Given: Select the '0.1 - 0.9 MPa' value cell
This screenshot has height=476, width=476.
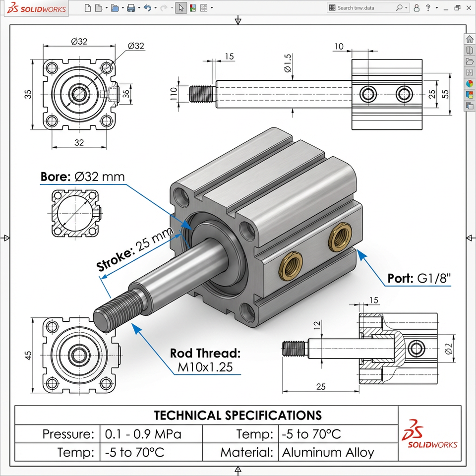Looking at the screenshot, I should click(151, 434).
